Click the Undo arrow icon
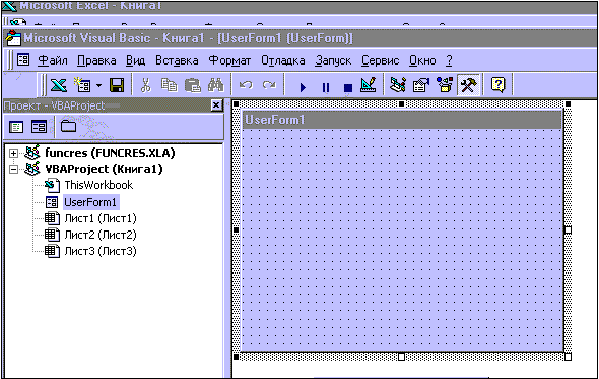The image size is (599, 379). tap(246, 85)
